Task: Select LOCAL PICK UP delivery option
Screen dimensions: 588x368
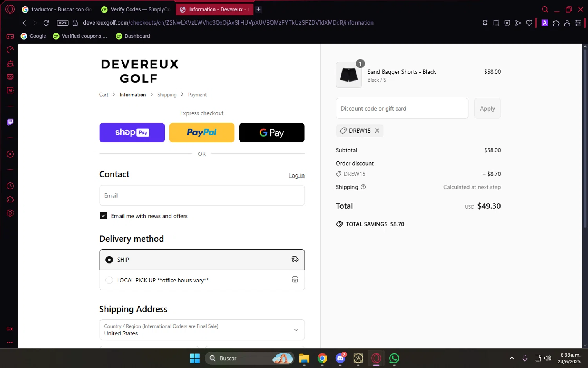Action: 202,280
